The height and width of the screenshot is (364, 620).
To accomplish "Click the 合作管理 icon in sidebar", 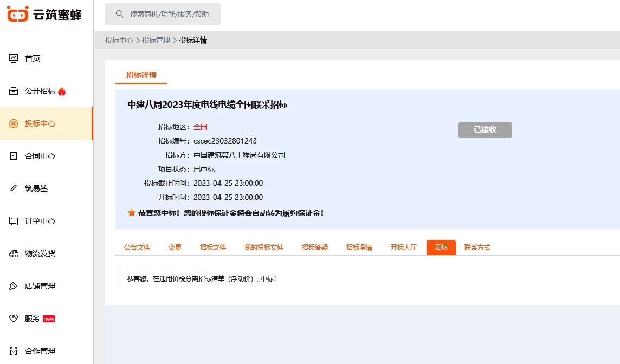I will tap(14, 351).
